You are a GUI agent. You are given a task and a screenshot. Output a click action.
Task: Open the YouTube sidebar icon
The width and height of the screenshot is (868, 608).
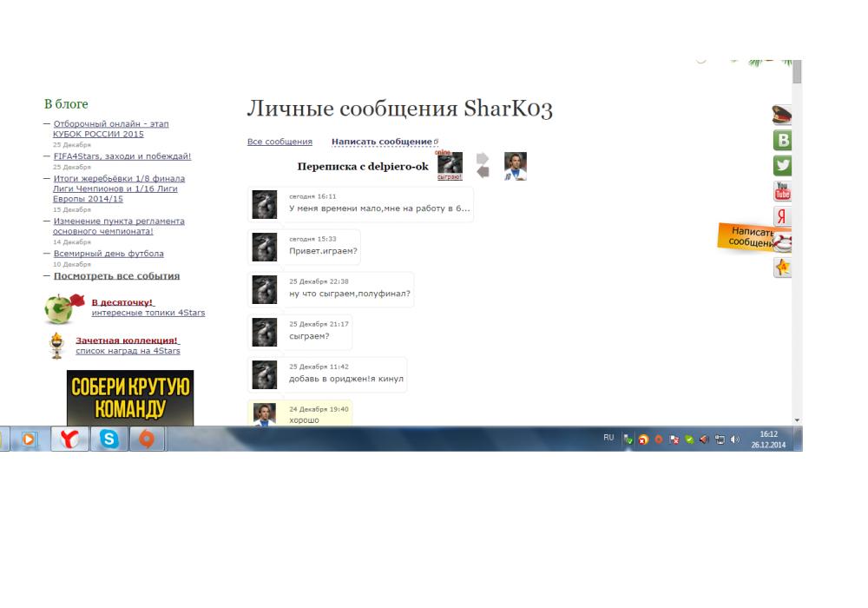(783, 192)
